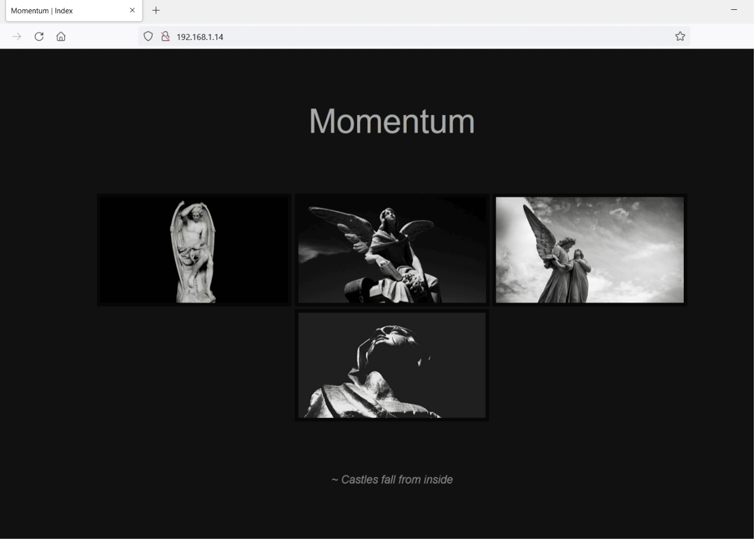Image resolution: width=756 pixels, height=540 pixels.
Task: Click the insecure connection padlock icon
Action: [165, 37]
